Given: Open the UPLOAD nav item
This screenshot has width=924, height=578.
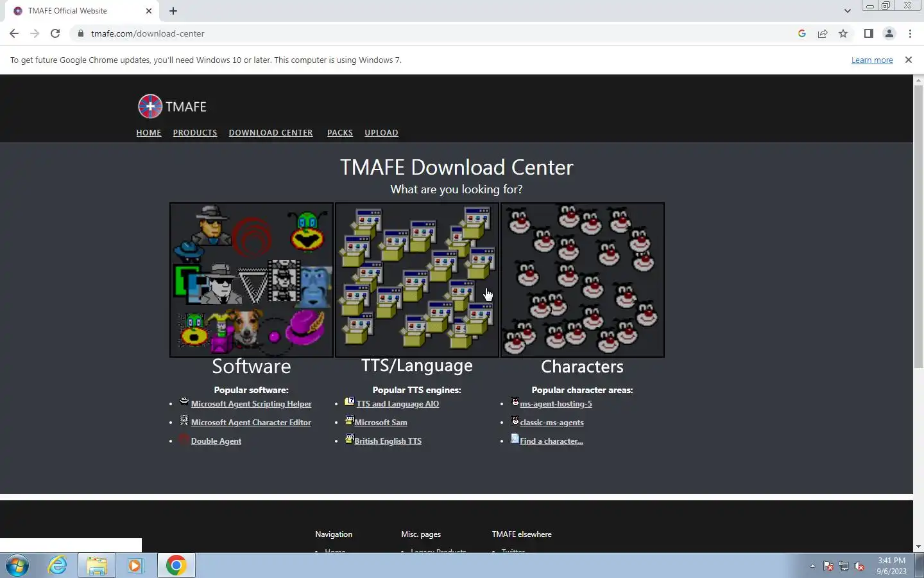Looking at the screenshot, I should [381, 133].
